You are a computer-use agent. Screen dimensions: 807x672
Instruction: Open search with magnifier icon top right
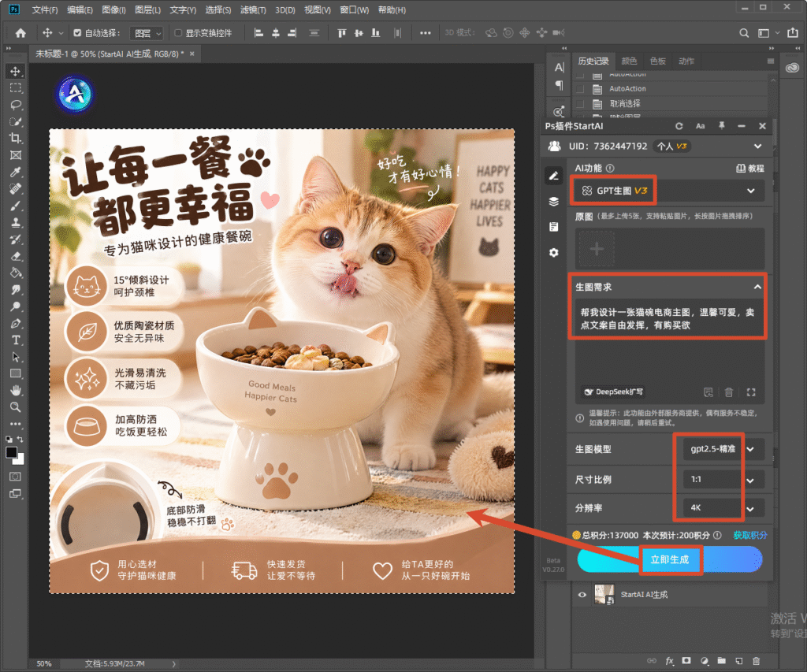point(744,33)
